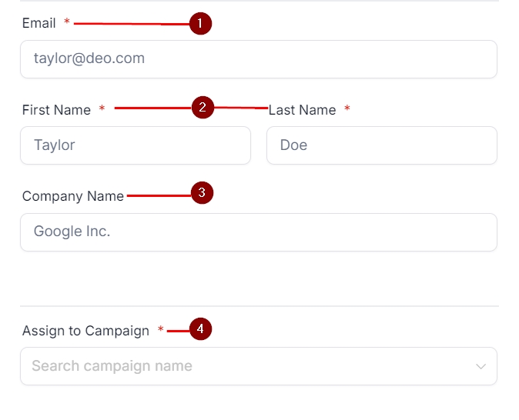Click the 'First Name' label text

click(56, 110)
